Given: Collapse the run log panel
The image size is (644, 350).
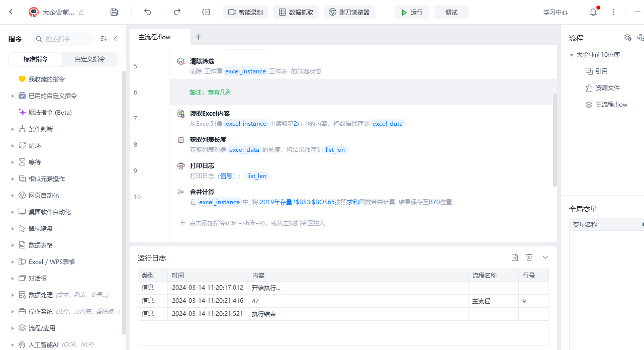Looking at the screenshot, I should 545,257.
